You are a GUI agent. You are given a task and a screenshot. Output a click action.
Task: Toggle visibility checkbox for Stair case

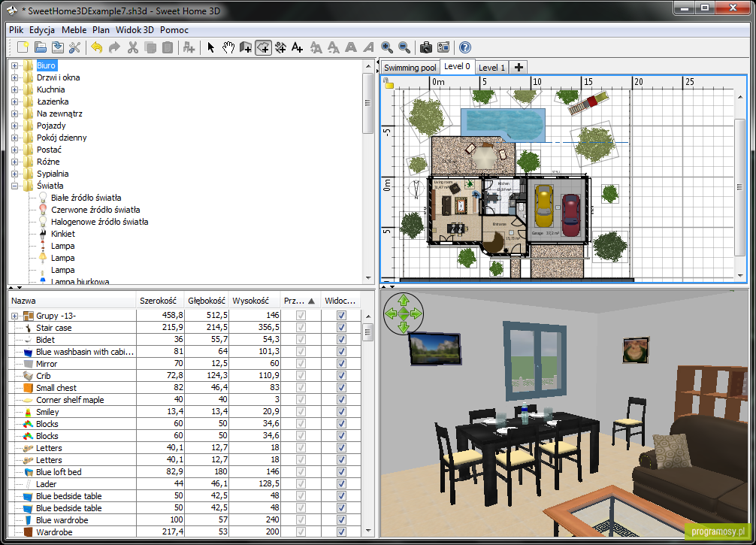[x=341, y=328]
